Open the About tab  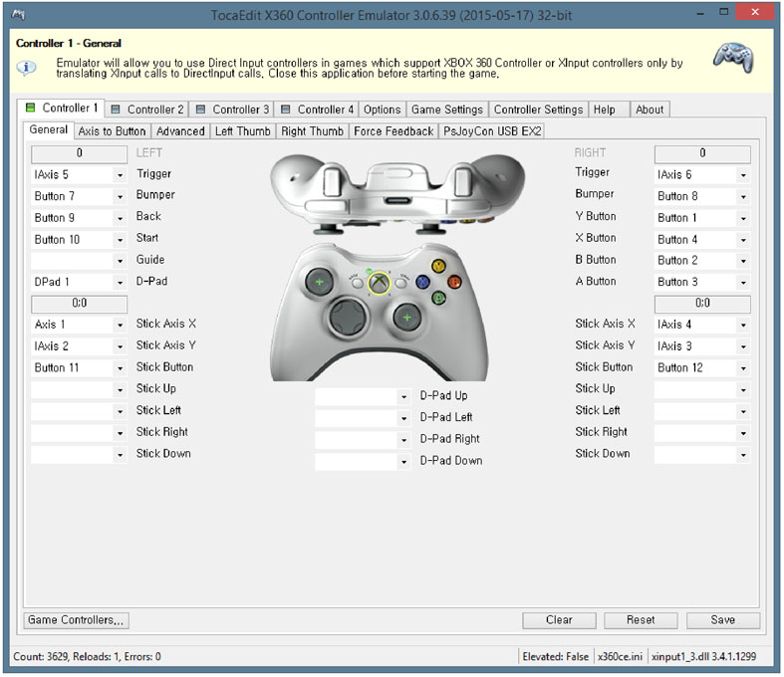(650, 110)
